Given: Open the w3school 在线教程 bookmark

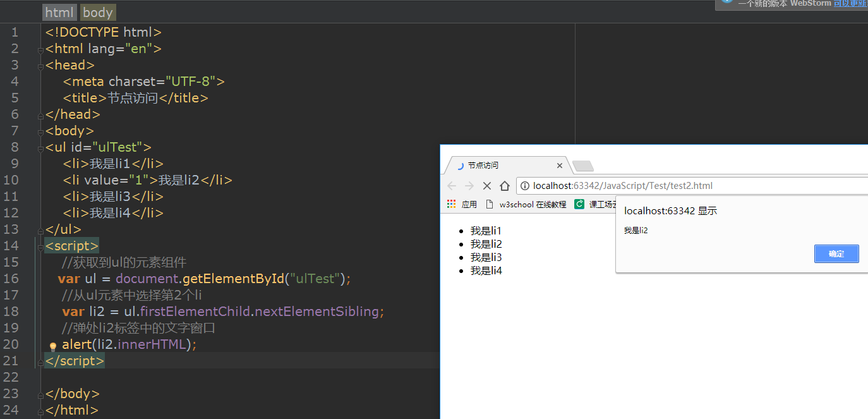Looking at the screenshot, I should point(533,204).
